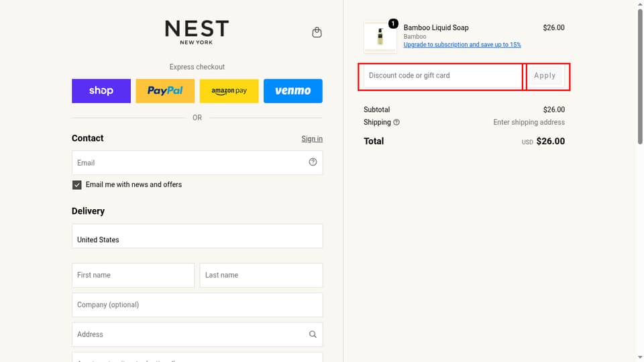The image size is (644, 362).
Task: Focus the Email input field
Action: (x=197, y=162)
